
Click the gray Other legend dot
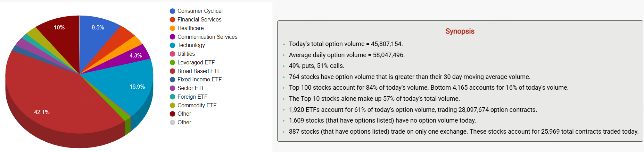172,123
